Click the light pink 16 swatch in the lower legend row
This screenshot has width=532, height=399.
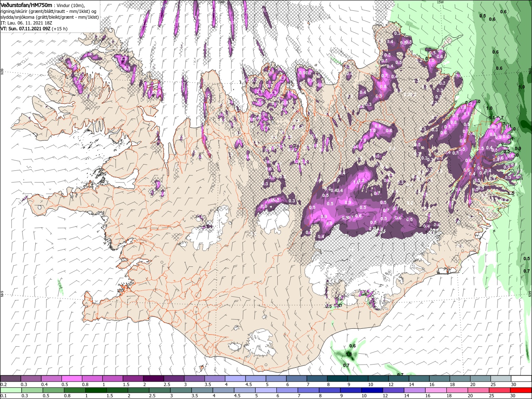pos(436,390)
